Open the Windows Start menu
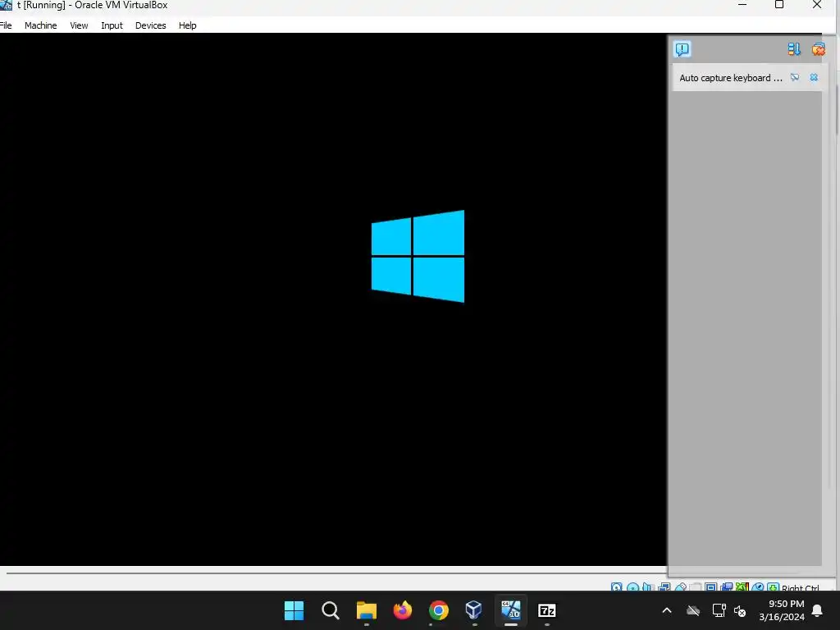The width and height of the screenshot is (840, 630). (294, 610)
